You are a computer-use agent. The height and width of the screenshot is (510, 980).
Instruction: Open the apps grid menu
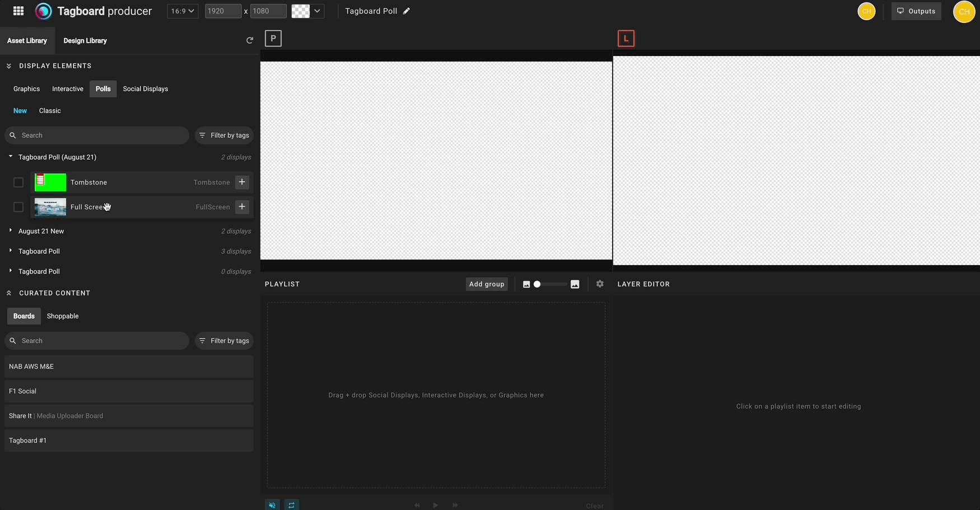point(18,11)
